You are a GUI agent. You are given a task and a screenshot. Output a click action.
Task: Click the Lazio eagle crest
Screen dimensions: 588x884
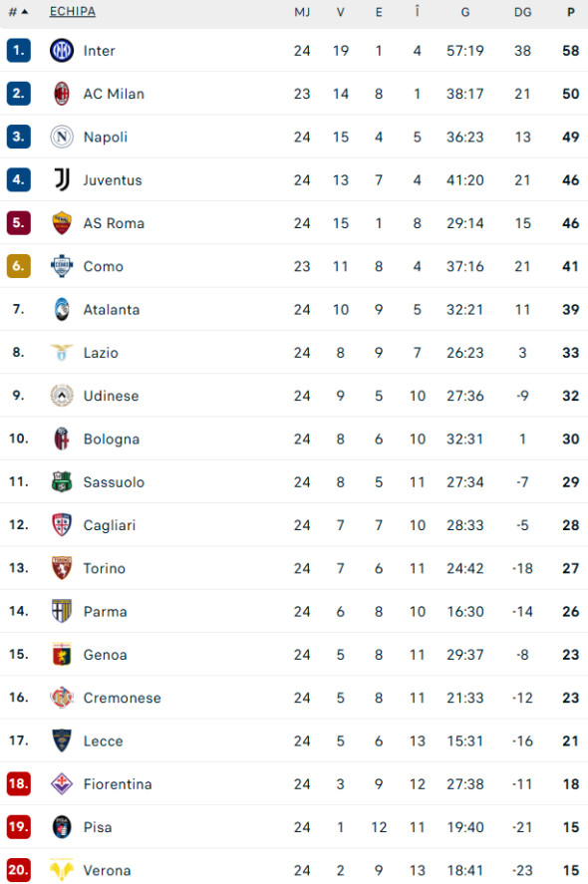click(60, 352)
